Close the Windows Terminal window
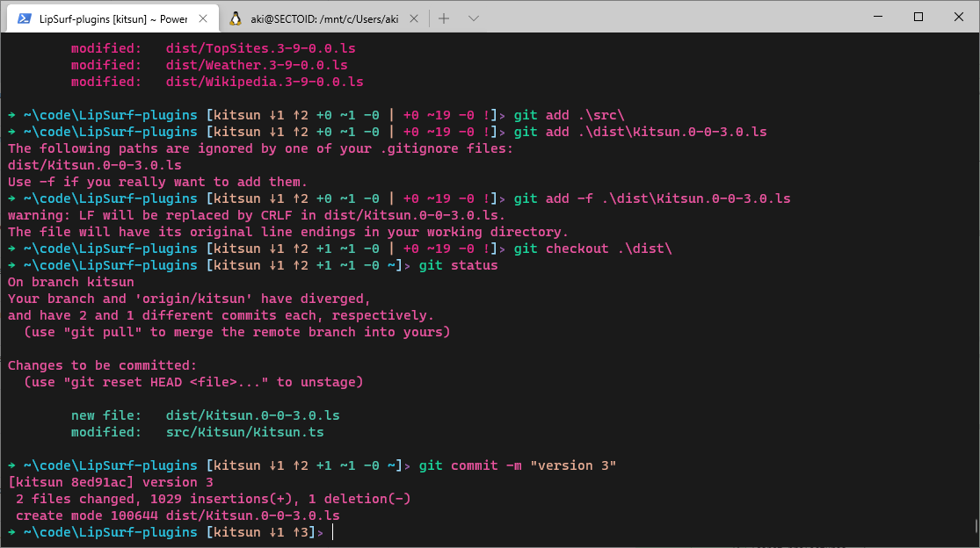This screenshot has height=548, width=980. click(959, 17)
